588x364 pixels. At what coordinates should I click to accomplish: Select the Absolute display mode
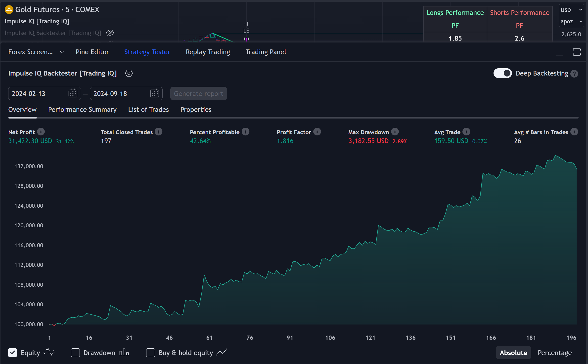tap(513, 353)
